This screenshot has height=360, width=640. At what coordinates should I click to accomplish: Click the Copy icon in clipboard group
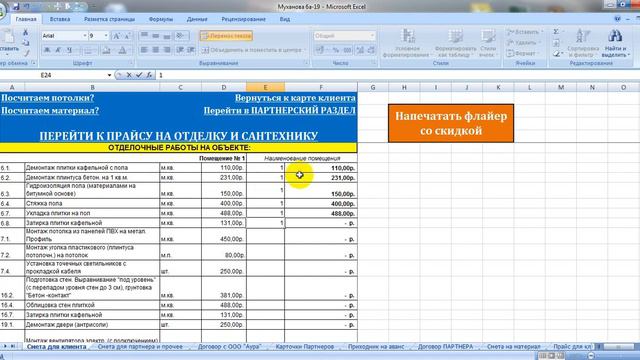(x=25, y=42)
